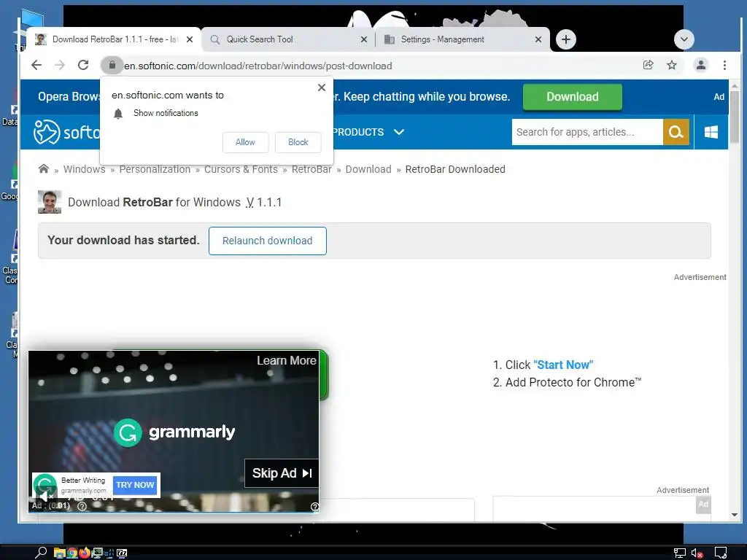The width and height of the screenshot is (747, 560).
Task: Open File Explorer from the taskbar
Action: (59, 553)
